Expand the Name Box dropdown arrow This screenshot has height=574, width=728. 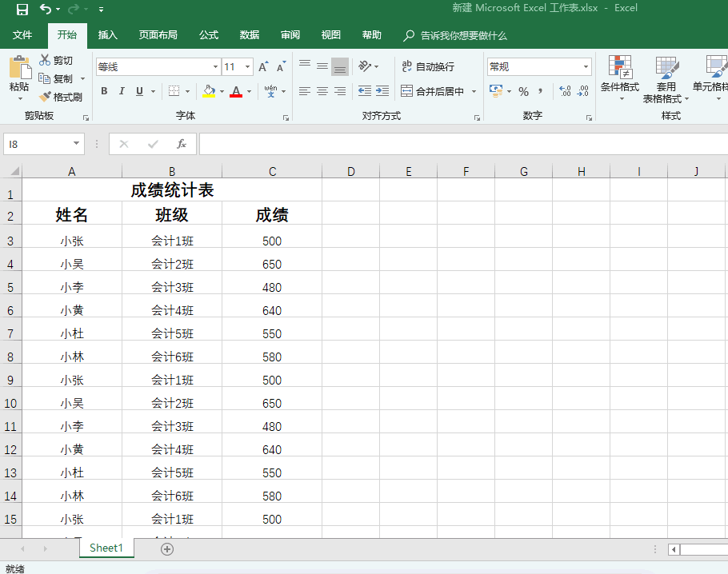click(x=76, y=143)
